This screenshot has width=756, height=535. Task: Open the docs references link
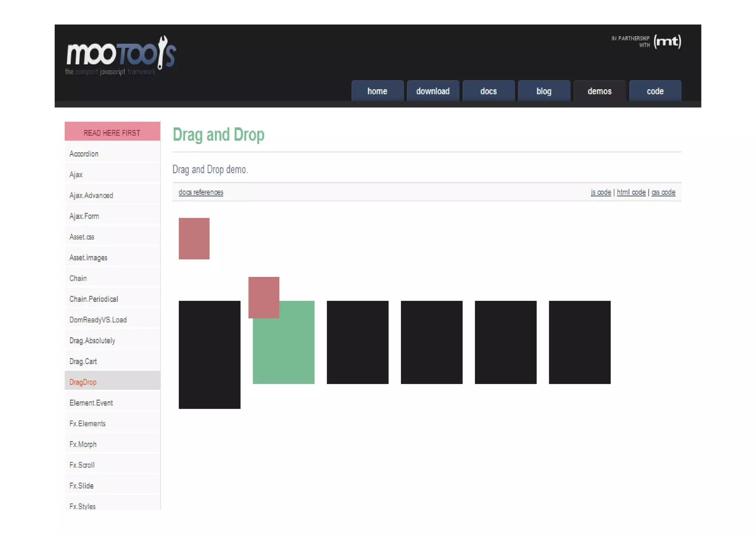click(x=201, y=192)
